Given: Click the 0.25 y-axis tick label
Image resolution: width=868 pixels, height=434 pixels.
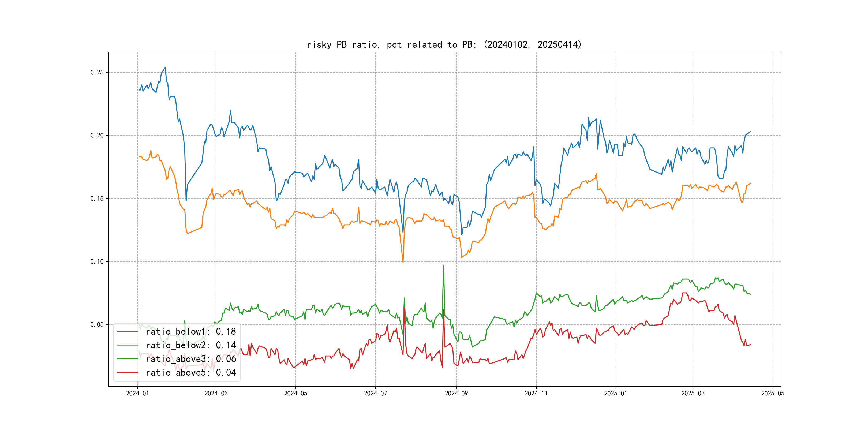Looking at the screenshot, I should click(x=97, y=72).
